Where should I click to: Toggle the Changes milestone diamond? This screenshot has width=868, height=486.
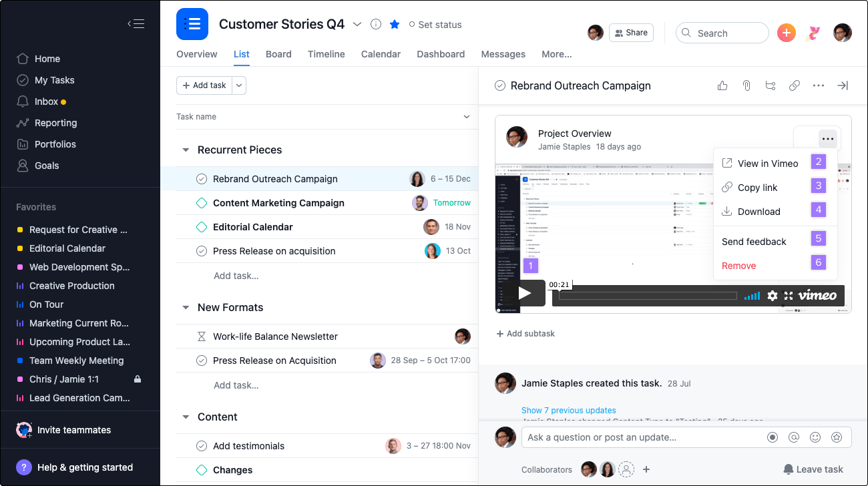click(x=202, y=470)
